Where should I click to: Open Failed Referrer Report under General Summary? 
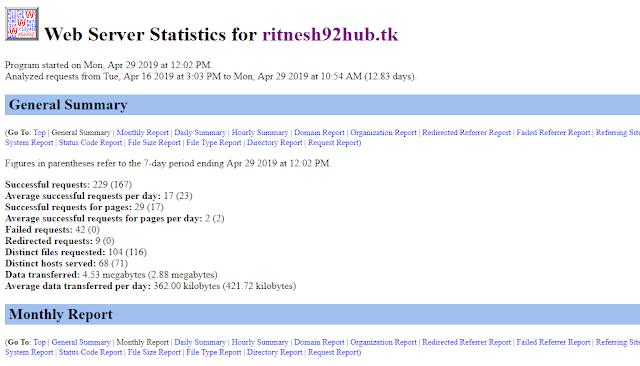click(553, 133)
